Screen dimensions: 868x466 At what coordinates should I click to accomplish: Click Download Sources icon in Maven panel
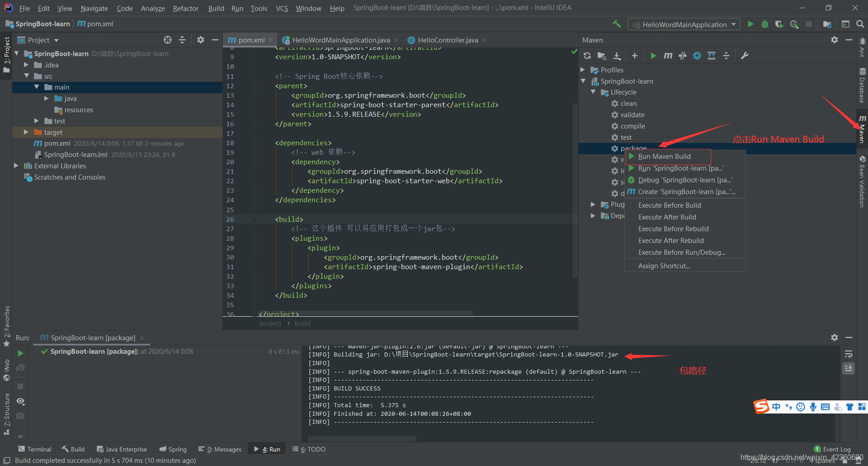(x=617, y=56)
